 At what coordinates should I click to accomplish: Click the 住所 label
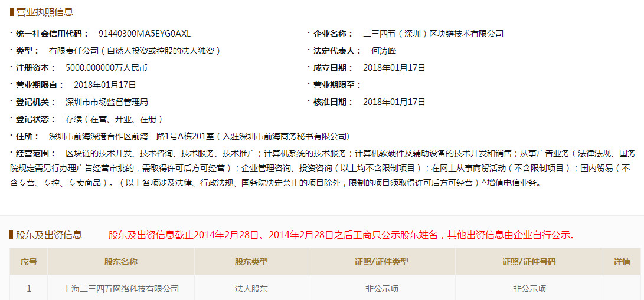click(x=27, y=136)
